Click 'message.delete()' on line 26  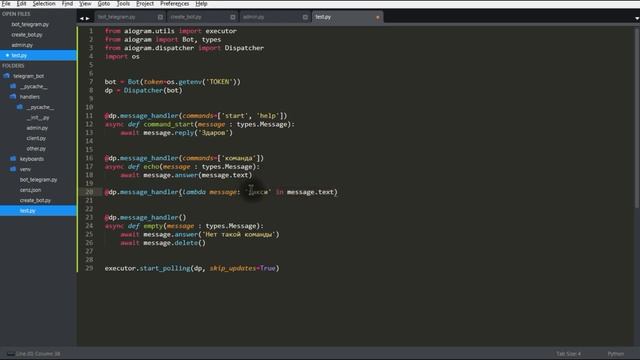175,243
